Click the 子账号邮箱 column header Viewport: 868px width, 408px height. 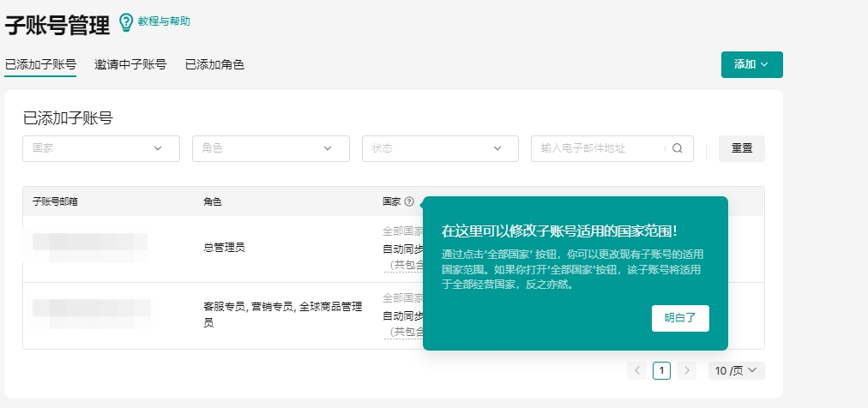coord(56,202)
